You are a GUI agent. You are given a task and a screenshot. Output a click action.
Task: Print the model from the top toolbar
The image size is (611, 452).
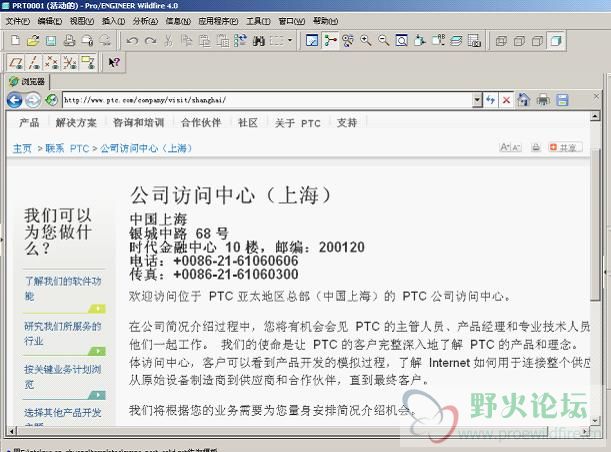69,41
